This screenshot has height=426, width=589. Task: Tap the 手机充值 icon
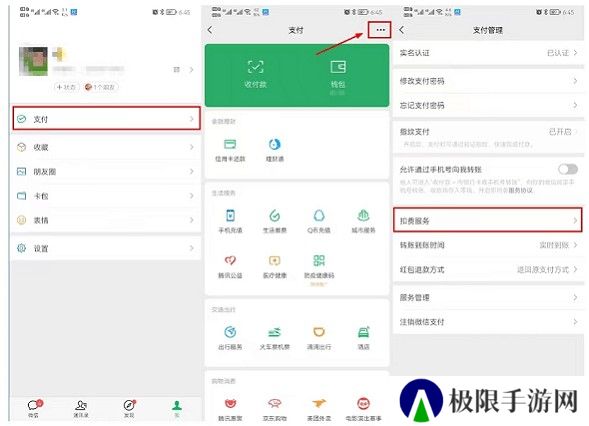point(230,216)
